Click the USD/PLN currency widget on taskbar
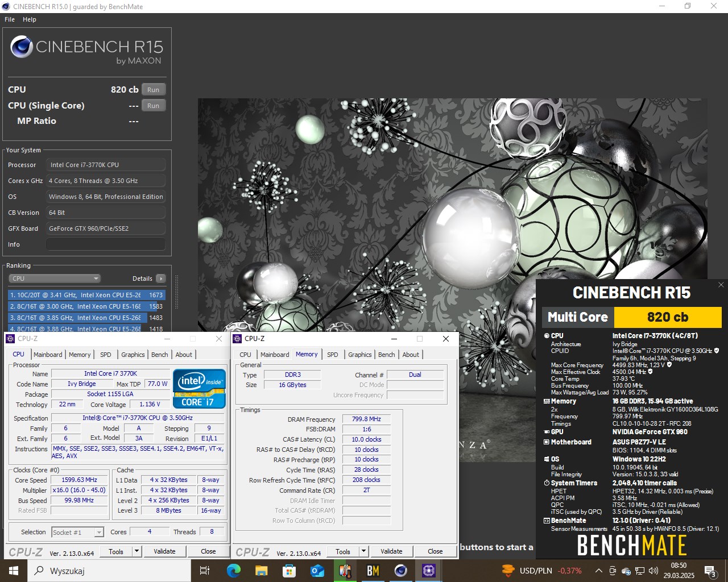Image resolution: width=728 pixels, height=582 pixels. (x=542, y=571)
